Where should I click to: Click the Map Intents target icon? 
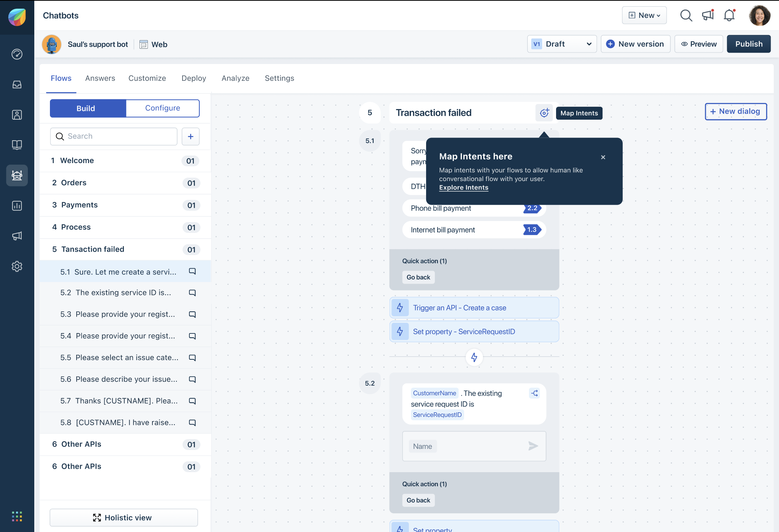tap(544, 113)
